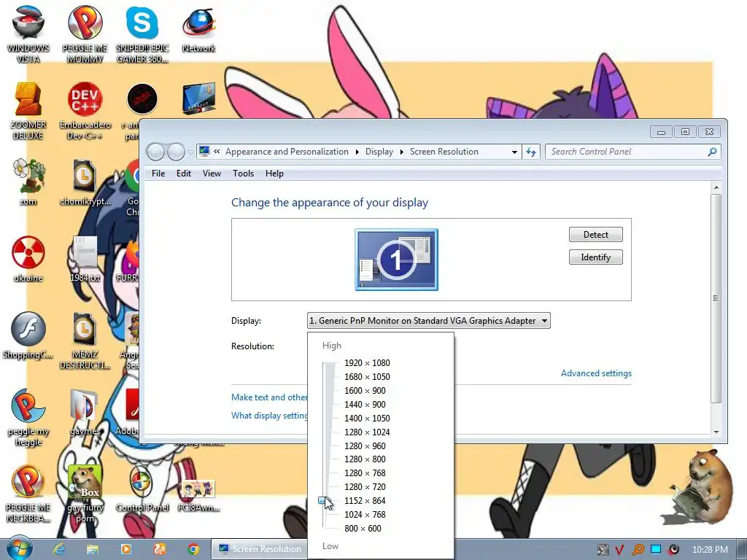Click the Refresh button beside address bar

531,152
